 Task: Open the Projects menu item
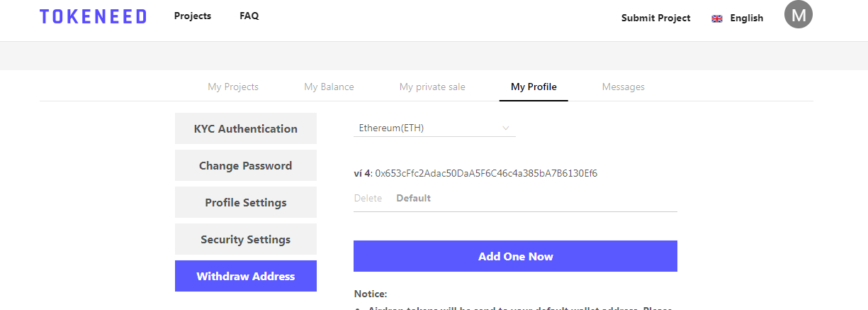pos(192,16)
